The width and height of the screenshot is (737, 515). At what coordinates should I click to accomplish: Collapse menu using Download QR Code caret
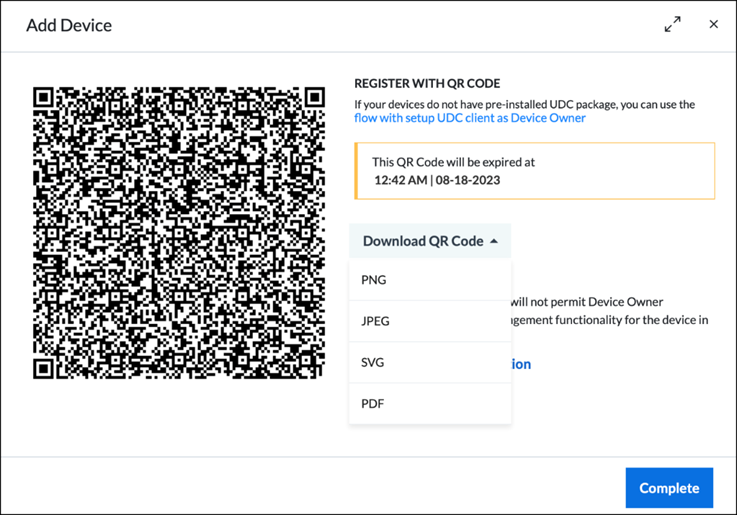[494, 241]
